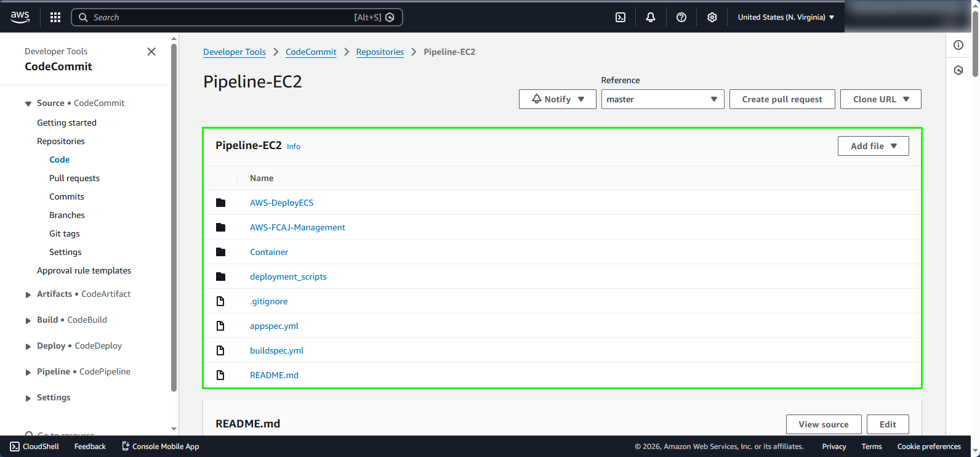Screen dimensions: 980x457
Task: Open the README.md file link
Action: point(274,375)
